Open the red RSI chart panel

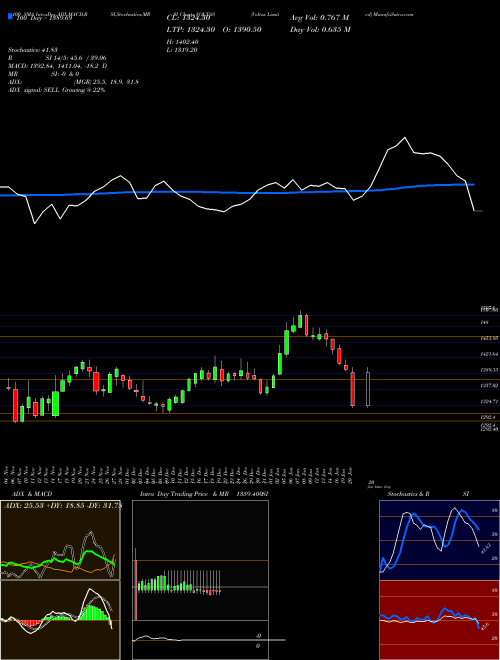439,620
